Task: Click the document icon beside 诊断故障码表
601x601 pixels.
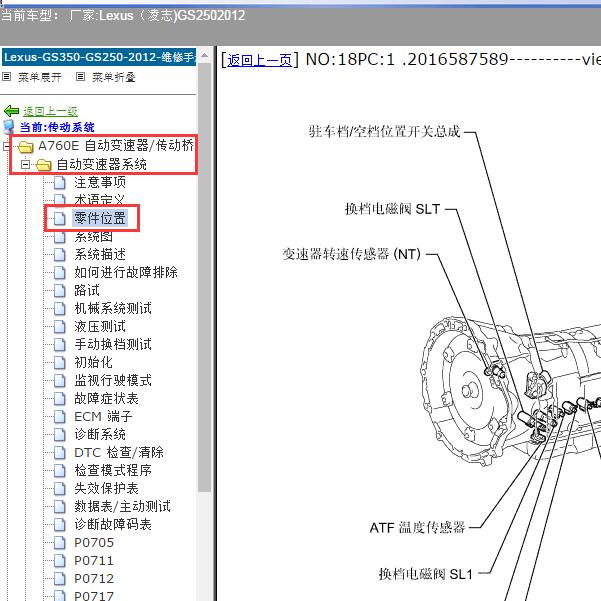Action: (x=60, y=525)
